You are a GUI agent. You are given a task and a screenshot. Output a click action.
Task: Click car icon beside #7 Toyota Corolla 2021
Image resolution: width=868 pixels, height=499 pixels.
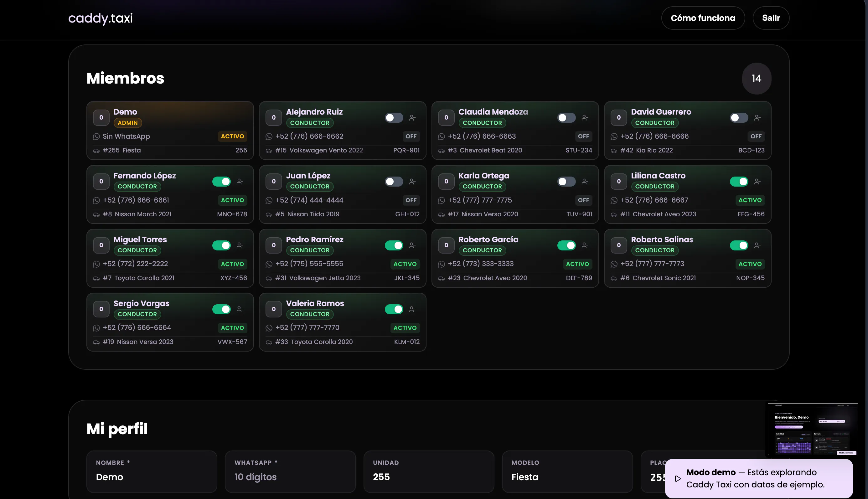96,278
